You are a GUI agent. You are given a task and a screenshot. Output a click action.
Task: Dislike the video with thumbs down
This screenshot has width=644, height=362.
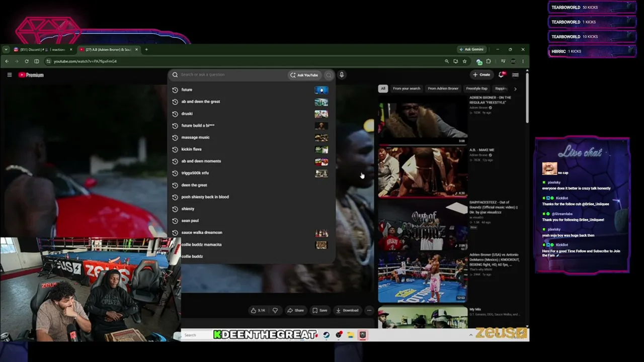(275, 310)
